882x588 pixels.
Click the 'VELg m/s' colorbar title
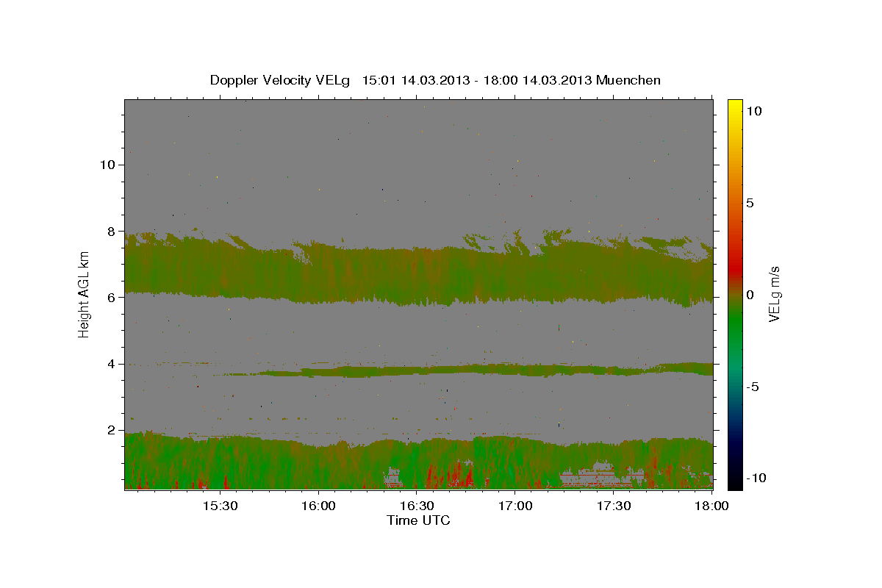(x=775, y=295)
